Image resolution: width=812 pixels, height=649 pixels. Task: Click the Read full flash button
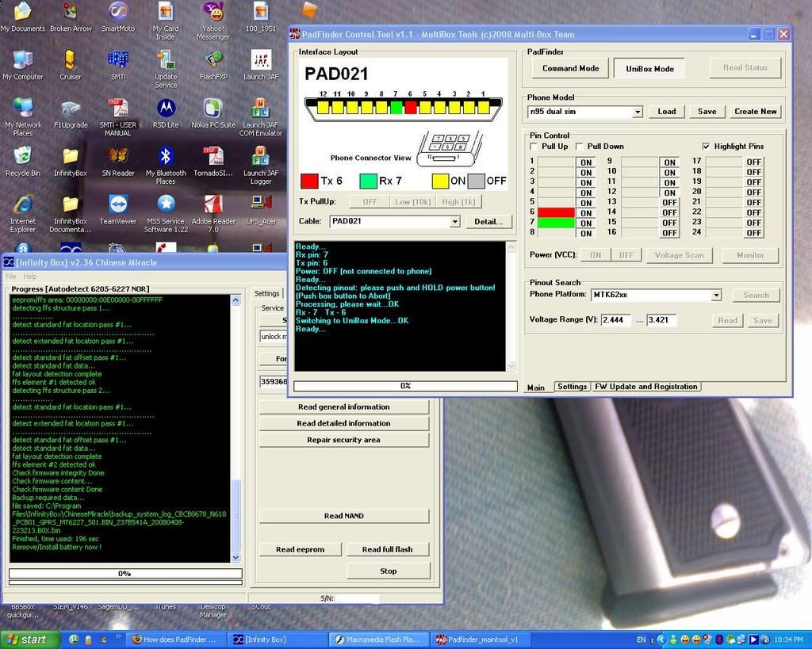tap(387, 549)
